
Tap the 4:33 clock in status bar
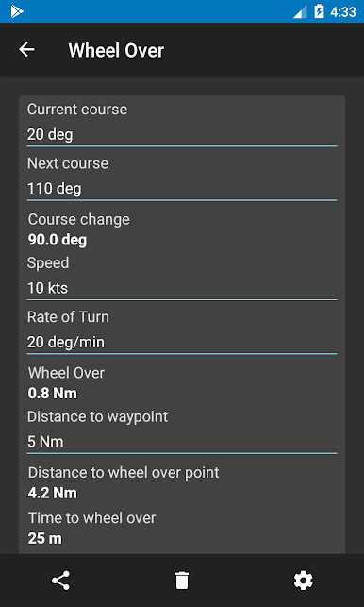click(x=342, y=12)
